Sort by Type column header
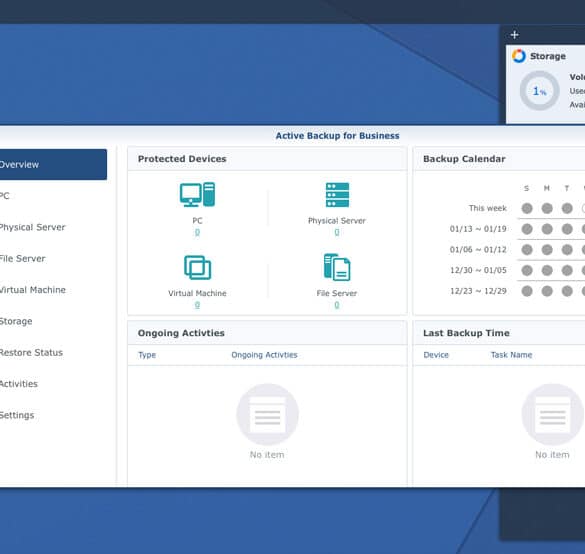Viewport: 585px width, 554px height. click(147, 355)
